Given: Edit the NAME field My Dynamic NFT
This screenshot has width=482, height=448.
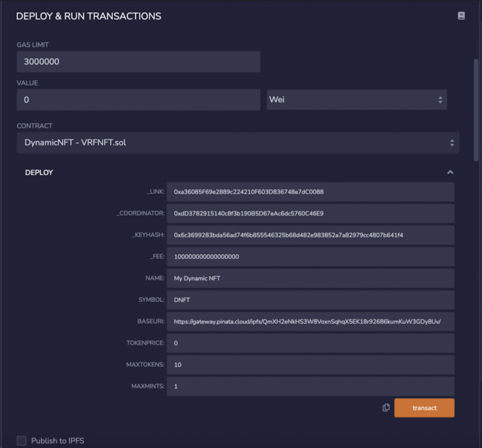Looking at the screenshot, I should [310, 278].
